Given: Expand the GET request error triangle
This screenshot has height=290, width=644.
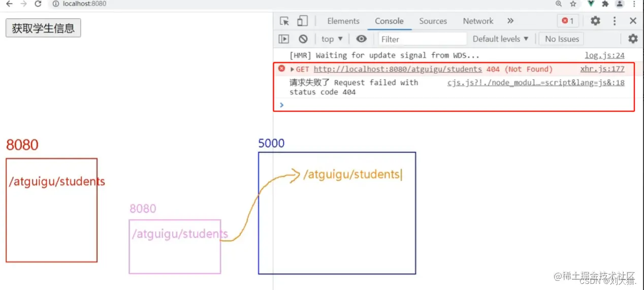Looking at the screenshot, I should pos(292,69).
